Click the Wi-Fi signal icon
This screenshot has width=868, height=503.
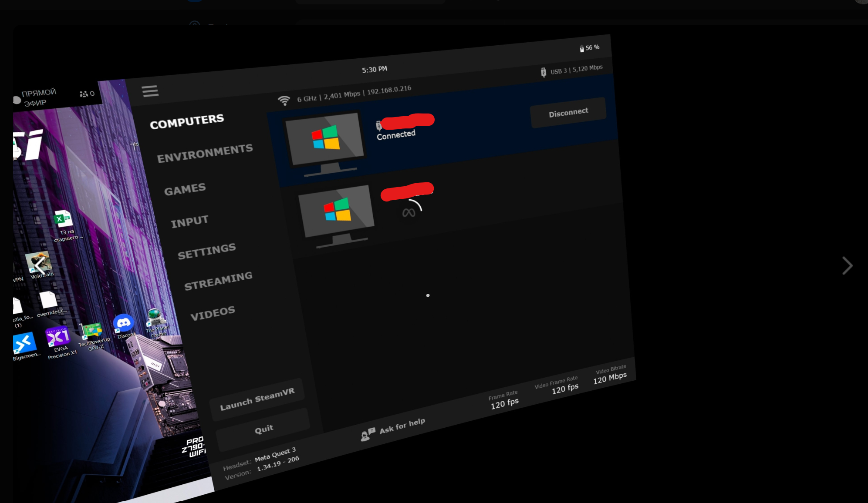click(x=284, y=101)
